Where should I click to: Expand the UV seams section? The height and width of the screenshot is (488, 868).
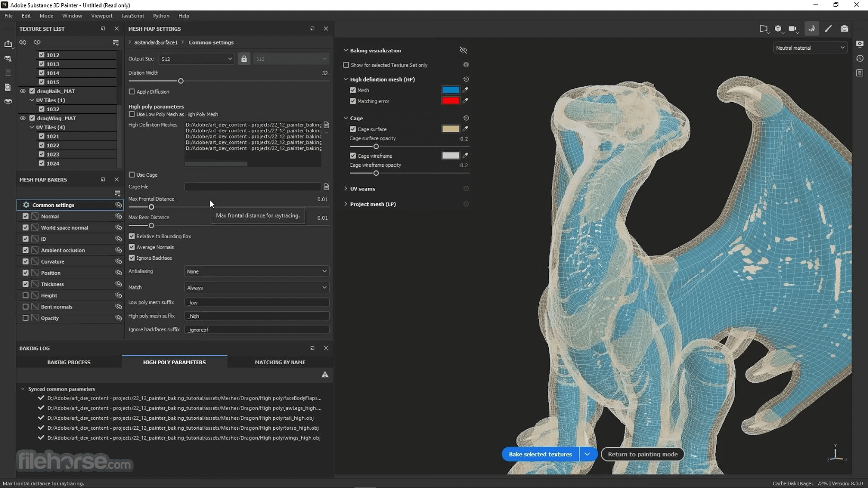346,188
